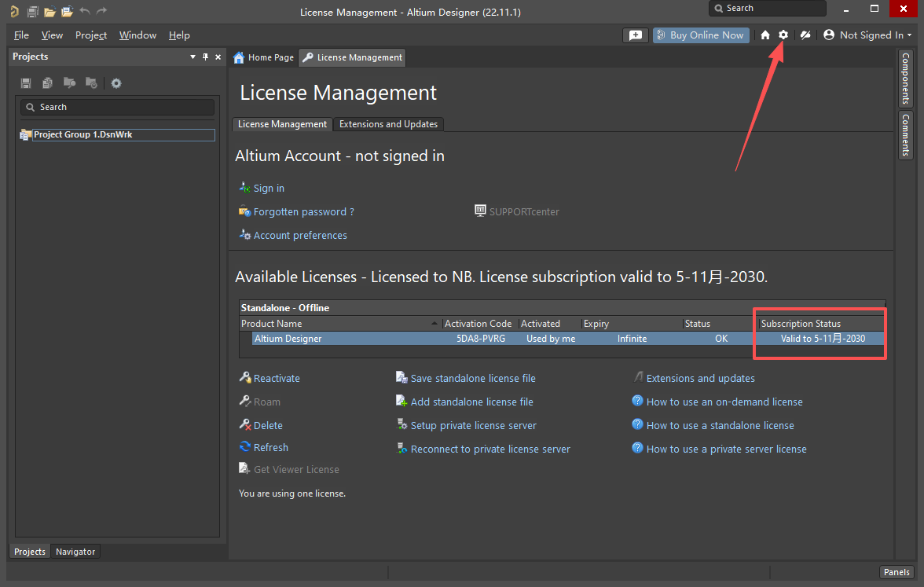
Task: Click the gear icon for system preferences
Action: [x=783, y=35]
